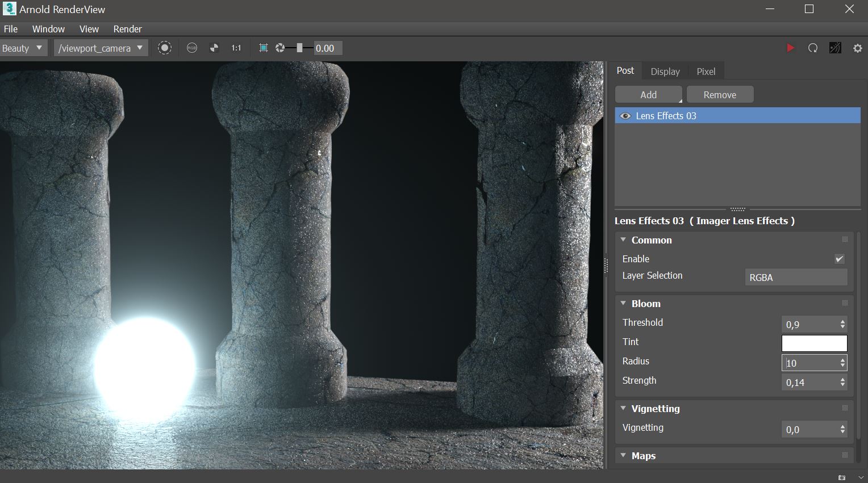Open the Beauty AOV dropdown
868x483 pixels.
tap(24, 48)
